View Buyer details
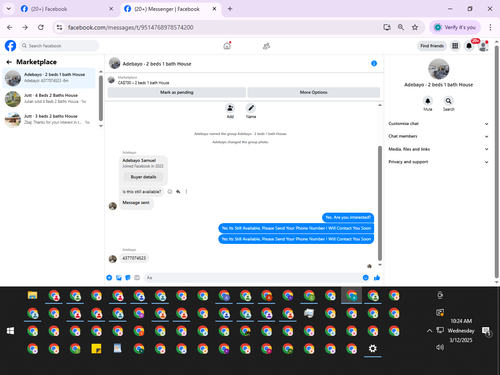The width and height of the screenshot is (500, 375). (x=143, y=177)
